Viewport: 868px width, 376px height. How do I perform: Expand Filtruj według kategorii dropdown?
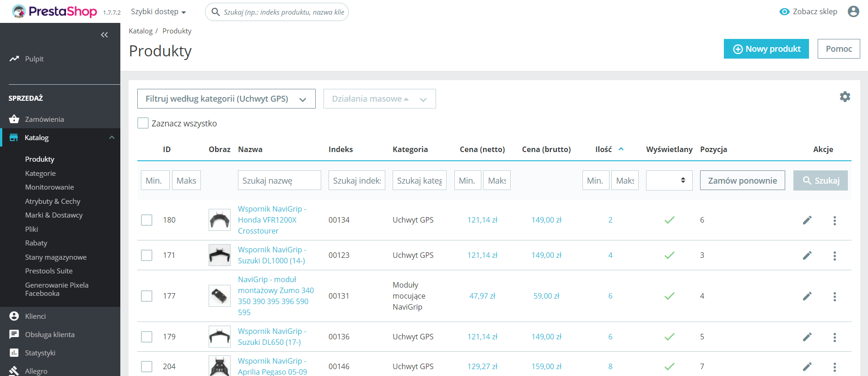(x=226, y=99)
